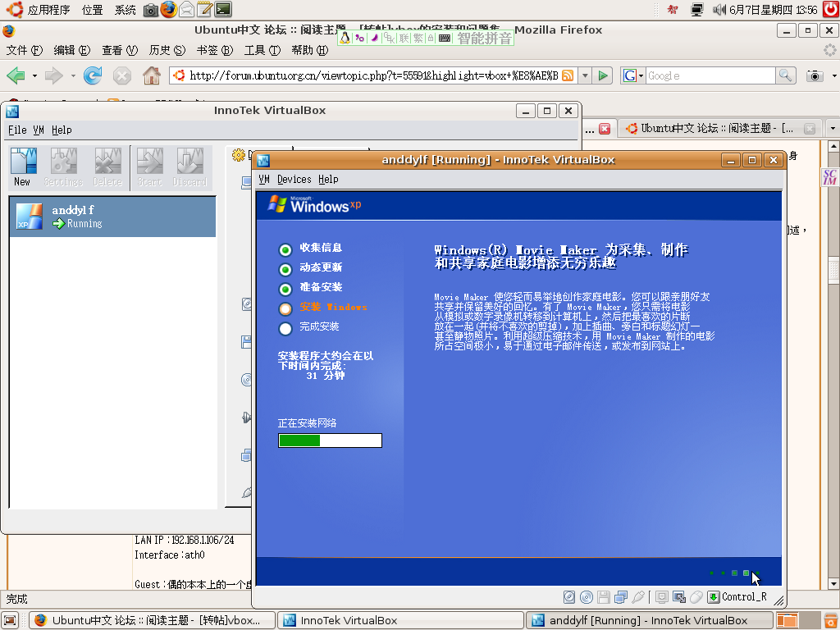The width and height of the screenshot is (840, 630).
Task: Click the New VM toolbar icon
Action: pyautogui.click(x=24, y=167)
